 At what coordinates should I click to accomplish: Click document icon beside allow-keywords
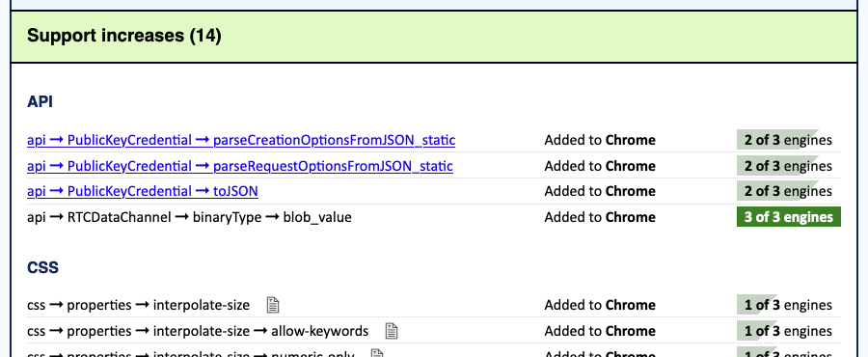pyautogui.click(x=392, y=331)
